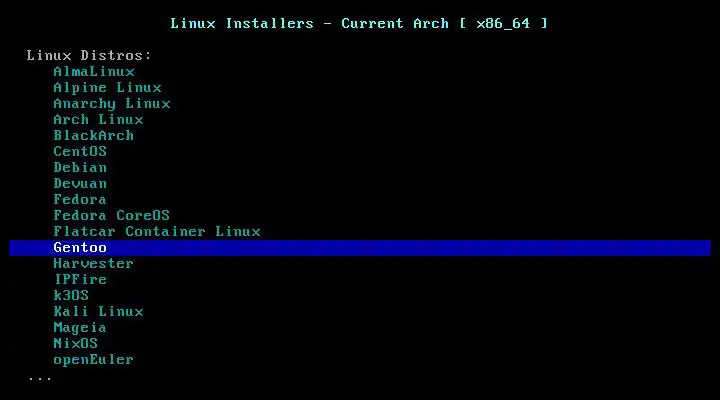The width and height of the screenshot is (720, 400).
Task: Select the Devuan menu item
Action: point(80,184)
